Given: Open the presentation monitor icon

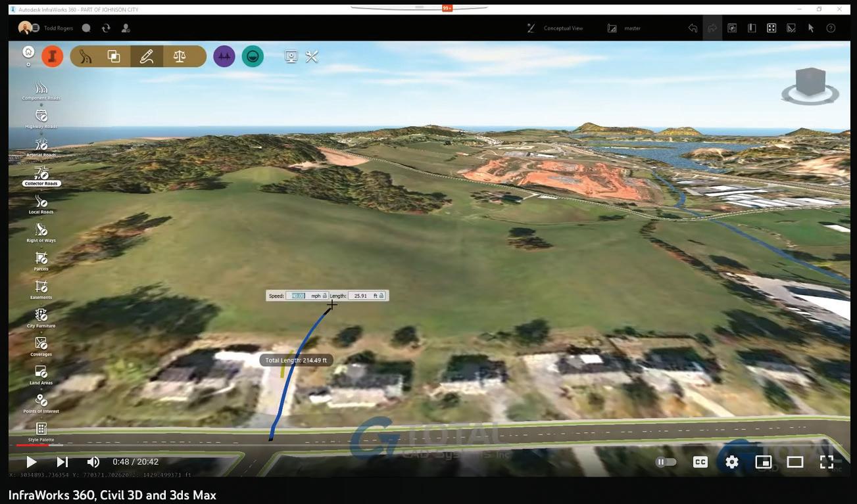Looking at the screenshot, I should coord(291,57).
